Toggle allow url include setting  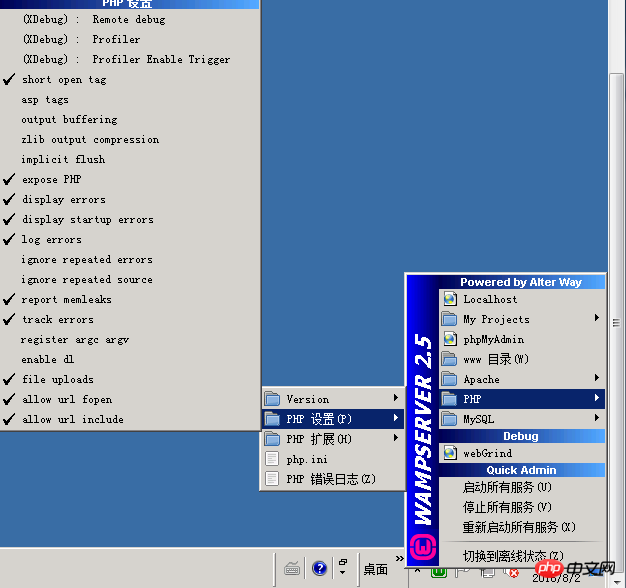(130, 419)
